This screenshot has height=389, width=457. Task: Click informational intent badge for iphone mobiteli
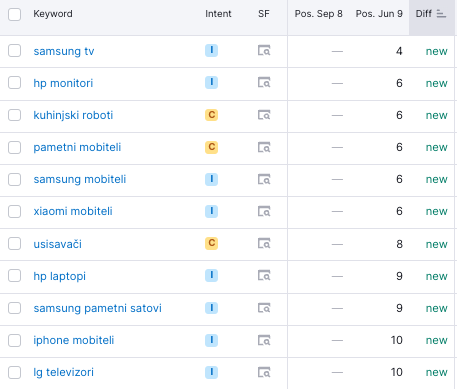211,340
